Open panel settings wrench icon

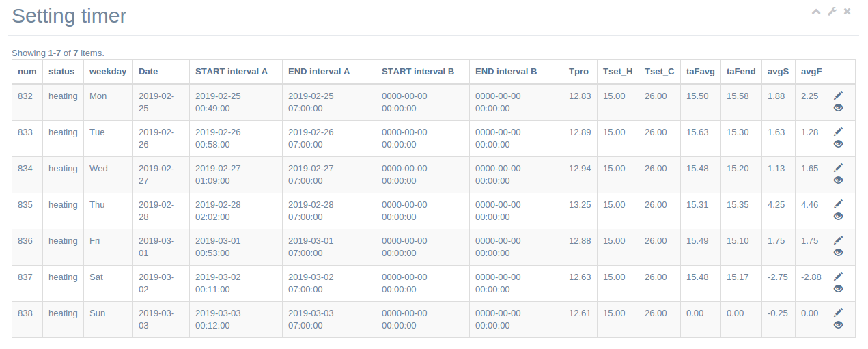coord(832,12)
